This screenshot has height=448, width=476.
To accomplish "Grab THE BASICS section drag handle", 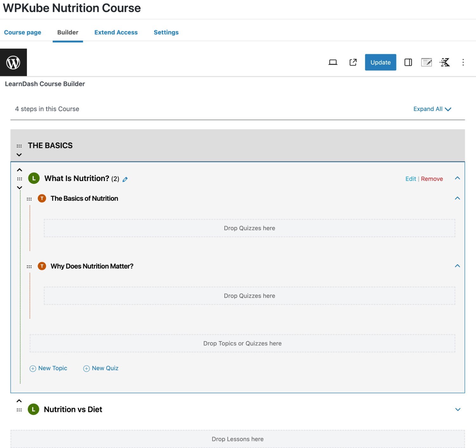I will point(19,146).
